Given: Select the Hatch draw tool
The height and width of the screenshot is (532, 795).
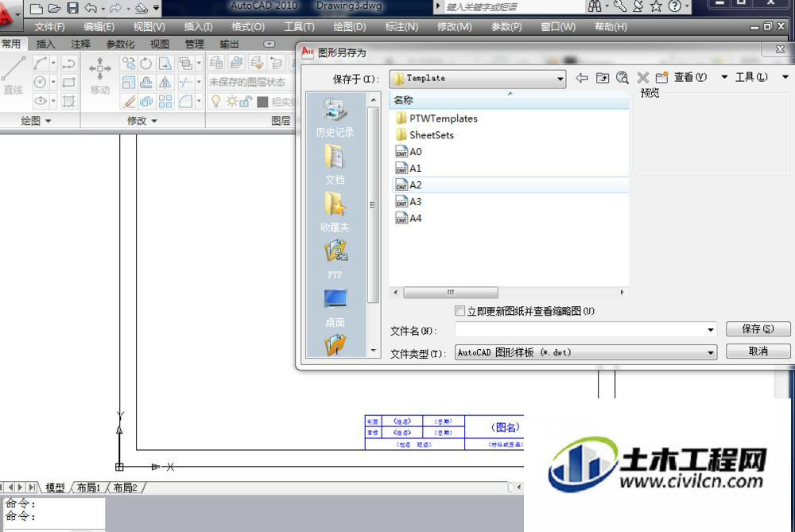Looking at the screenshot, I should (x=68, y=100).
